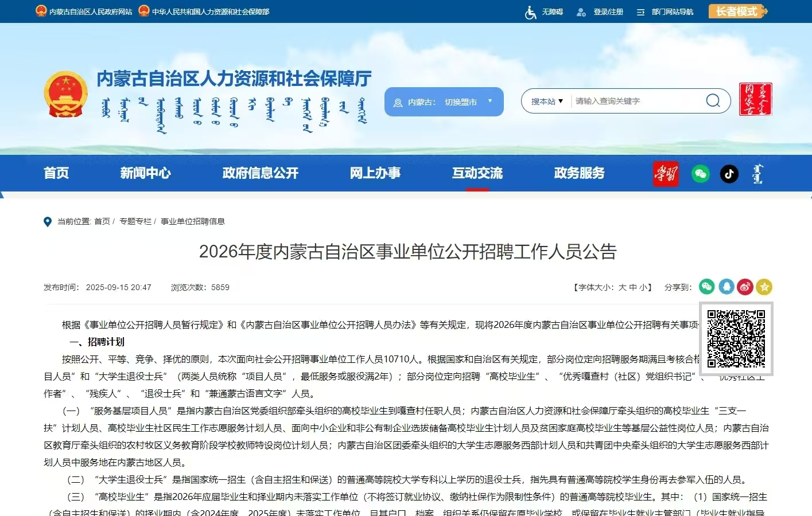Share the announcement to Weibo
Screen dimensions: 812x516
[x=745, y=287]
